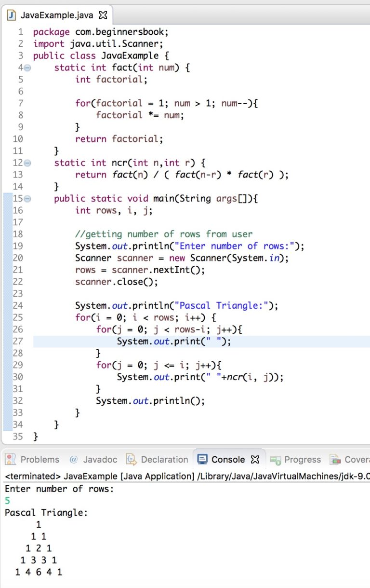Click the Javadoc @ icon
The width and height of the screenshot is (370, 588).
pyautogui.click(x=74, y=459)
